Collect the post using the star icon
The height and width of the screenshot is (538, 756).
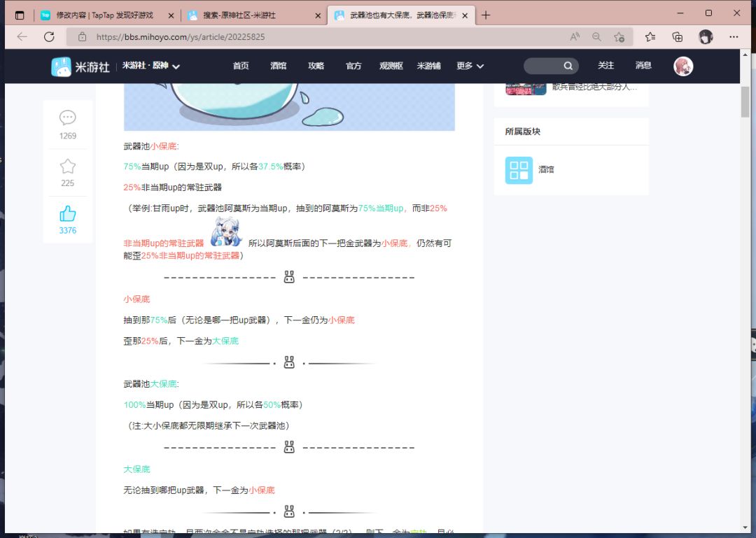tap(67, 166)
